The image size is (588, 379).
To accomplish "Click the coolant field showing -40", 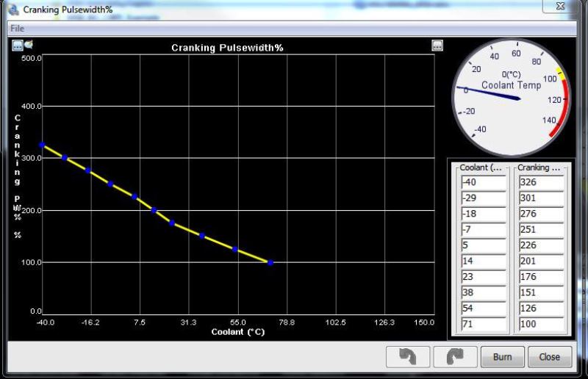I will coord(483,182).
